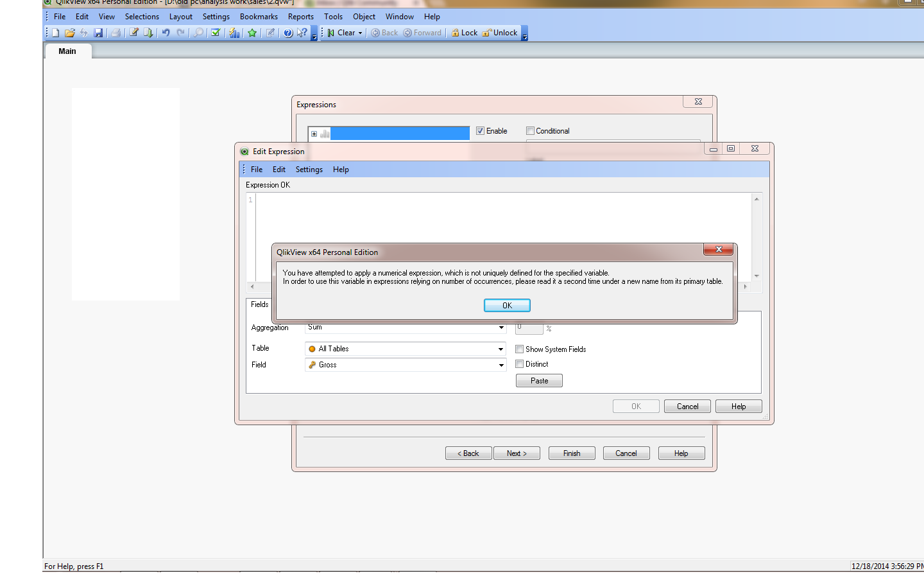The width and height of the screenshot is (924, 578).
Task: Open the Selections menu
Action: [142, 17]
